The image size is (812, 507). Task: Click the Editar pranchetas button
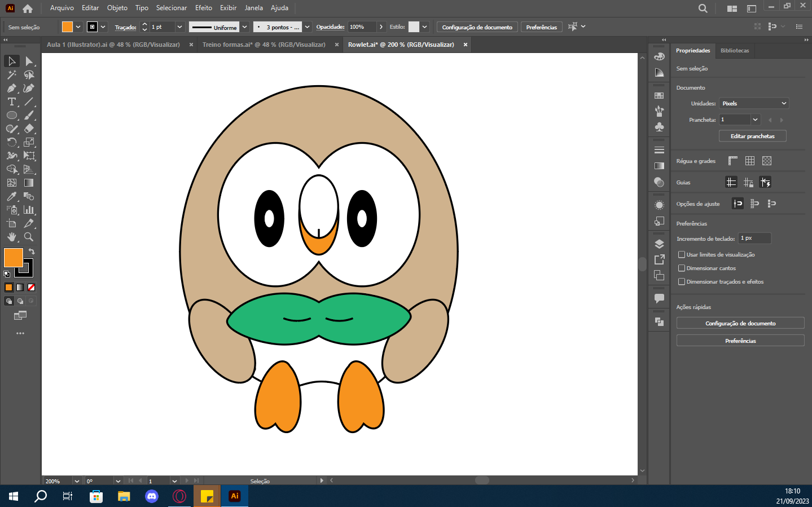(x=753, y=136)
